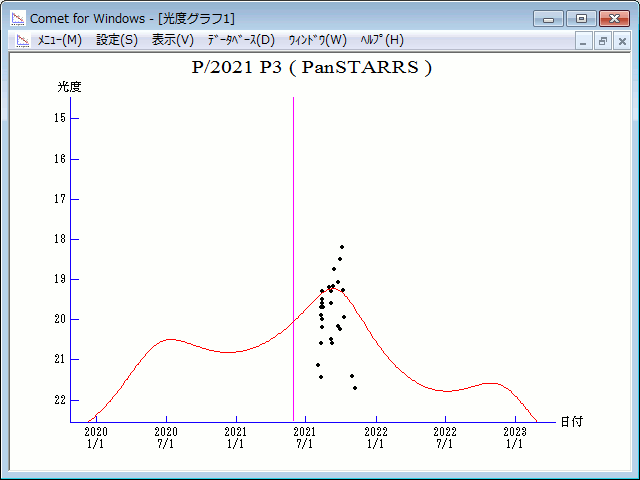Click the 2021 1/1 date label

tap(236, 438)
